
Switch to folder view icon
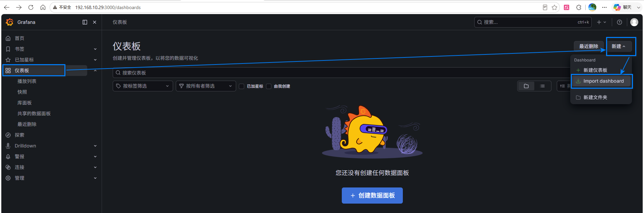(x=526, y=86)
